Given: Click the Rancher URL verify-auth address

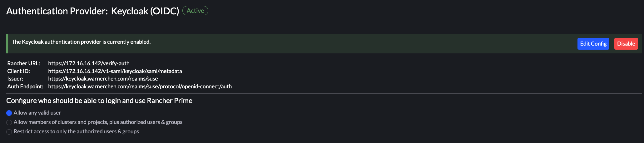Looking at the screenshot, I should pyautogui.click(x=89, y=63).
